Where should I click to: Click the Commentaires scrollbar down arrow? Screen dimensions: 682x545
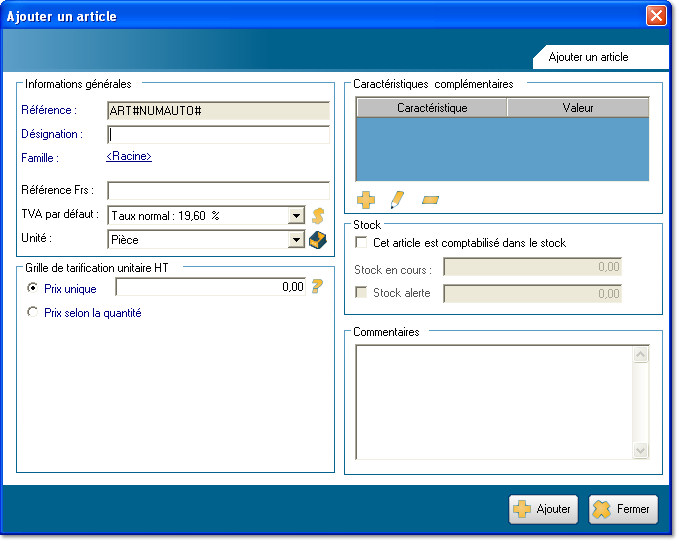(x=642, y=451)
